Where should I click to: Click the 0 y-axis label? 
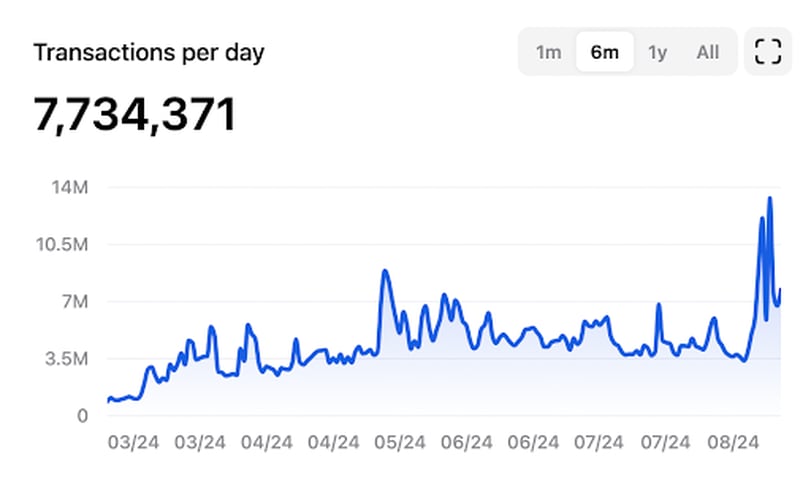coord(83,416)
